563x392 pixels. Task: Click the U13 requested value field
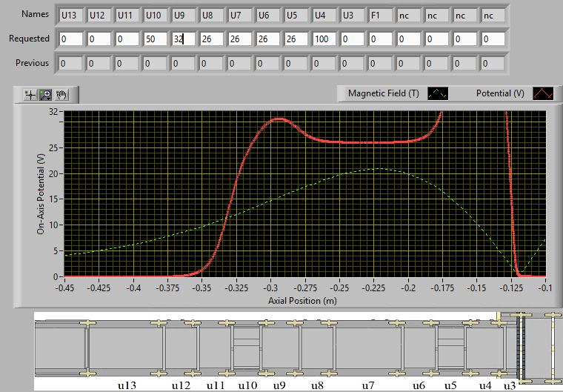(x=70, y=39)
